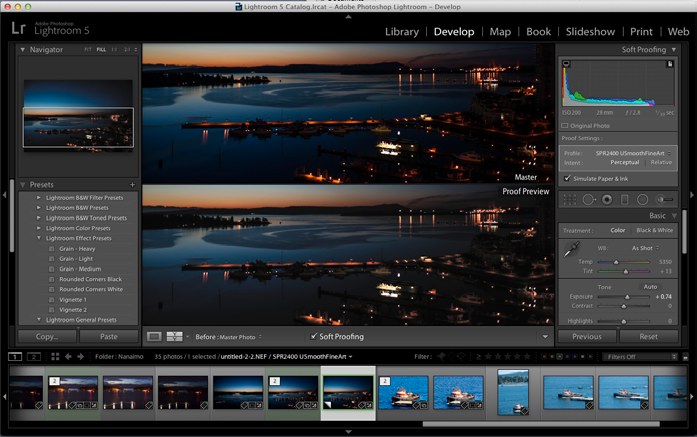
Task: Switch to the Print module
Action: [641, 32]
